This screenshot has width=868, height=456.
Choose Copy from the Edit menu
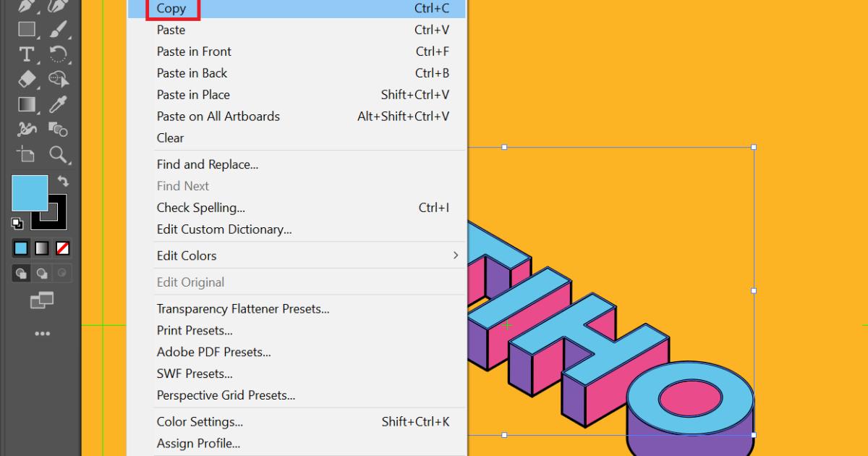click(x=297, y=9)
